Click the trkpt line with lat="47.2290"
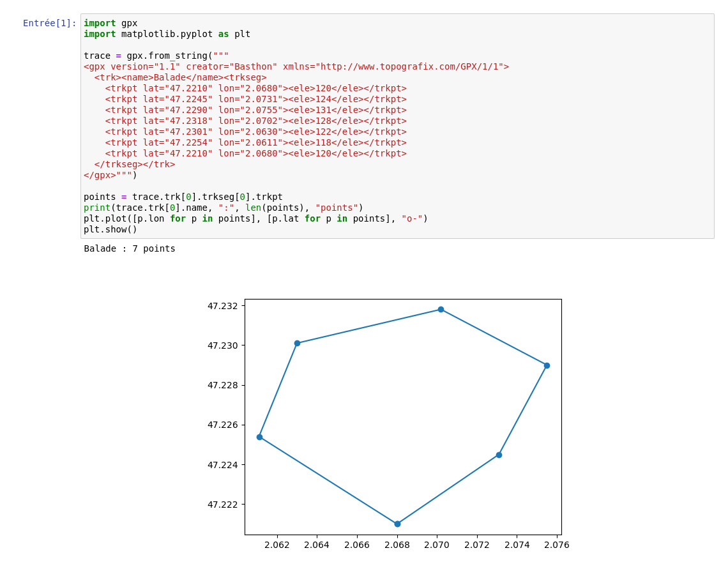The image size is (728, 585). 256,110
